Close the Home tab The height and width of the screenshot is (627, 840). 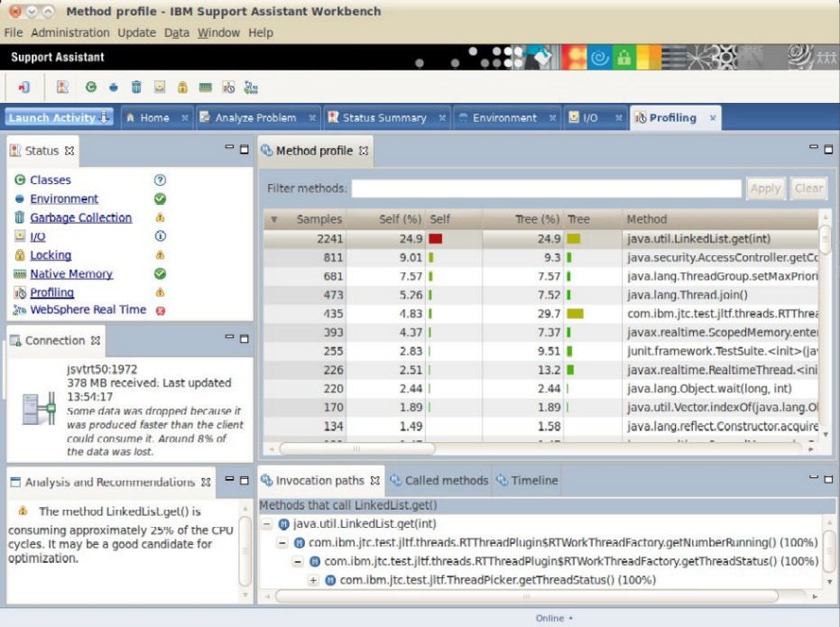pyautogui.click(x=185, y=118)
